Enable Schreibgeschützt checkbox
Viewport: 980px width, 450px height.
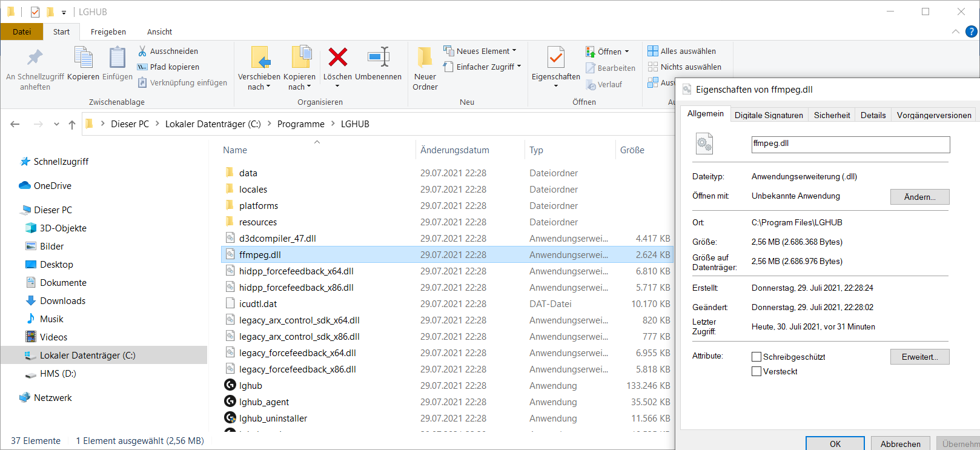[757, 357]
